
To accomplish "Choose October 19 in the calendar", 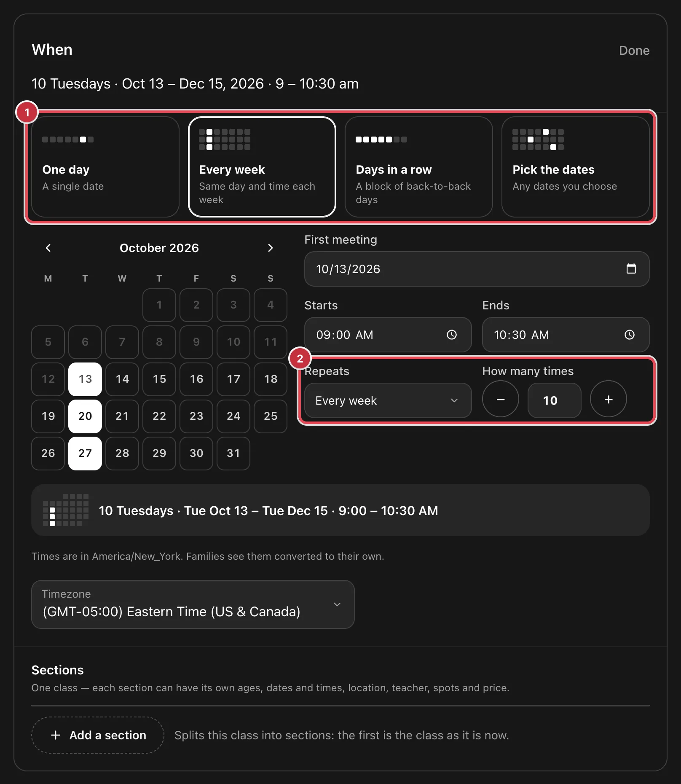I will (48, 416).
